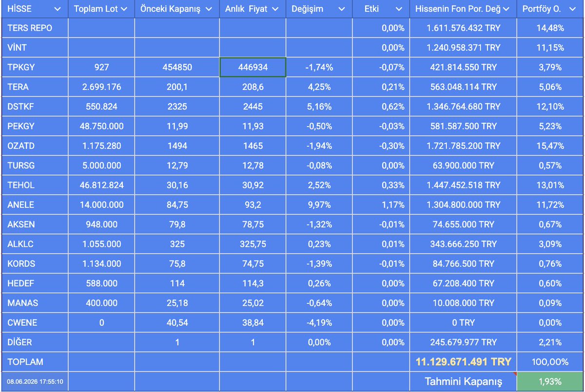Select the green 1,93% estimate cell
The width and height of the screenshot is (585, 392).
550,381
